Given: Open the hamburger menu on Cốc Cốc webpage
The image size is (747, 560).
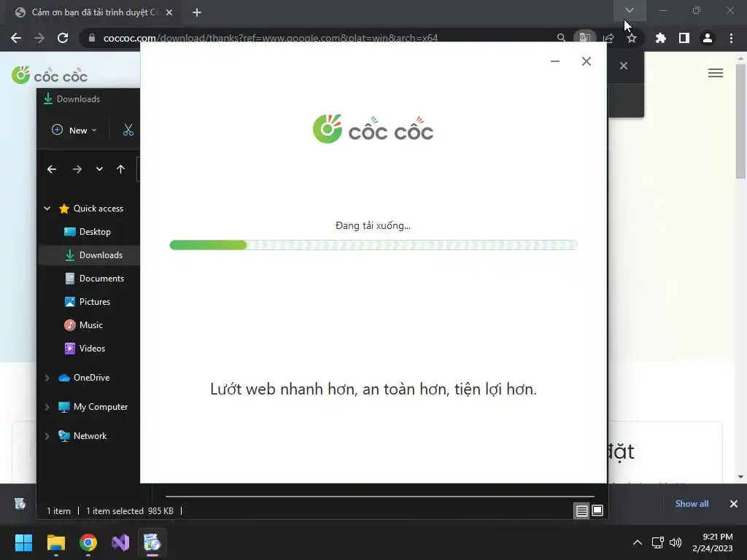Looking at the screenshot, I should [x=715, y=73].
